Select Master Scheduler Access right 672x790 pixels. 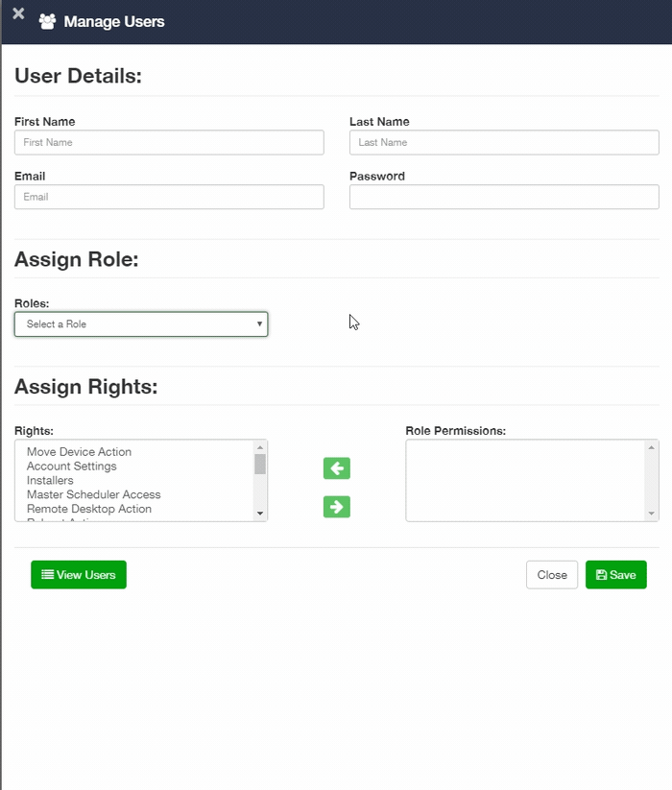(94, 495)
